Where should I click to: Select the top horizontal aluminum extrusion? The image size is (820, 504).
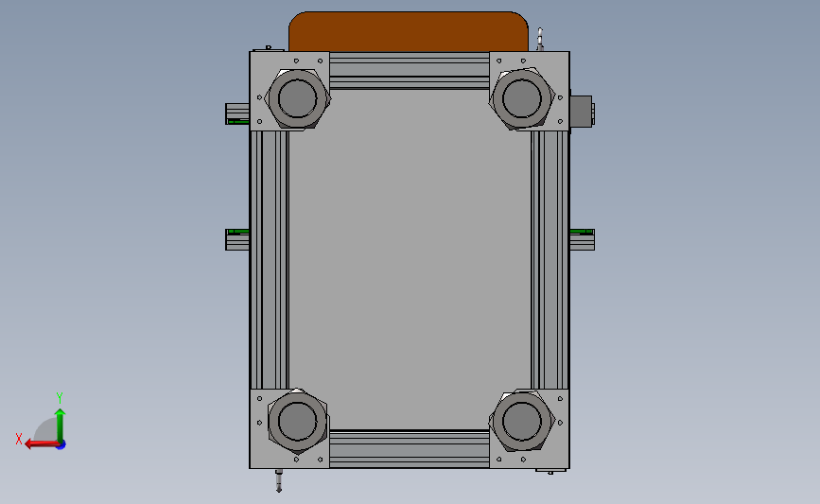click(x=410, y=71)
